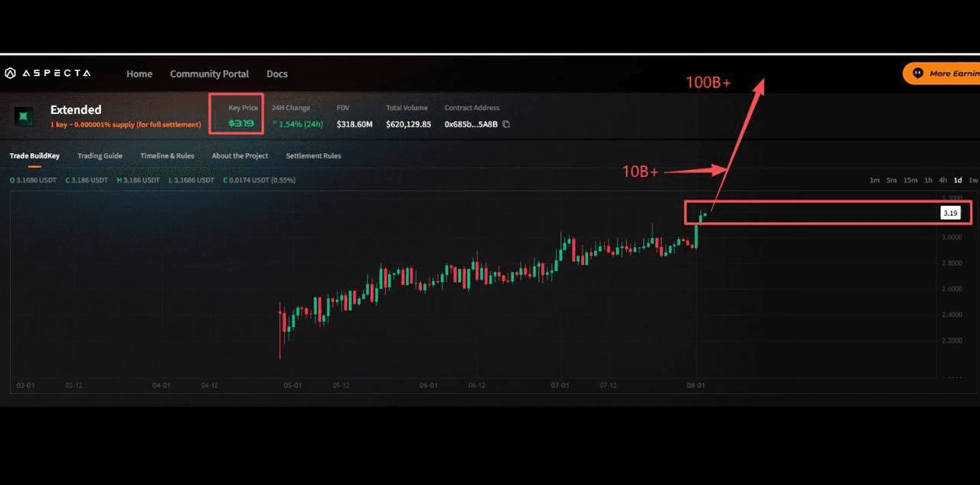This screenshot has width=980, height=485.
Task: Open the Timeline & Rules tab
Action: click(167, 156)
